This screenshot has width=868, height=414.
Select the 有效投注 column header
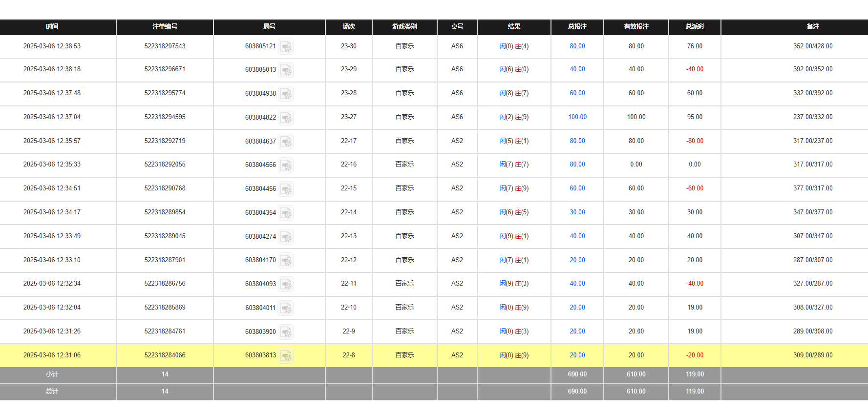(x=636, y=27)
